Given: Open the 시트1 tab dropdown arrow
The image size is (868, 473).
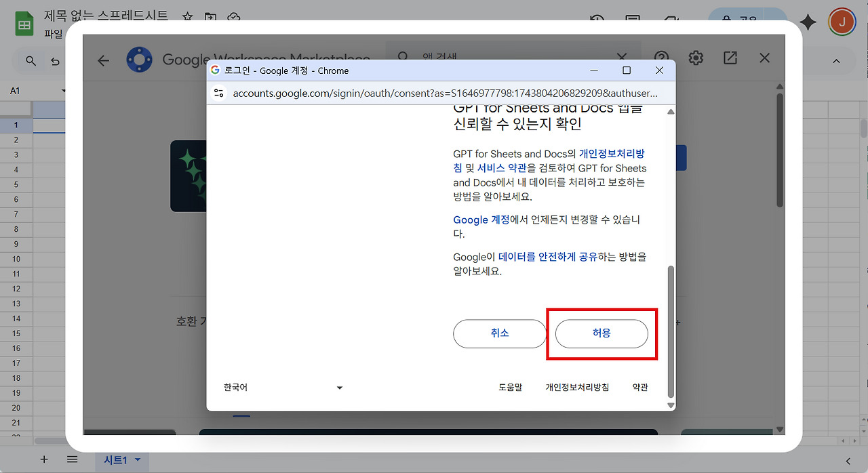Looking at the screenshot, I should click(138, 460).
